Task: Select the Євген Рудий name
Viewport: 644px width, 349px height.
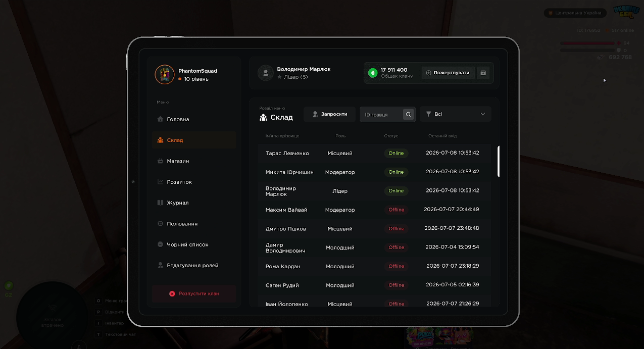Action: click(x=282, y=285)
